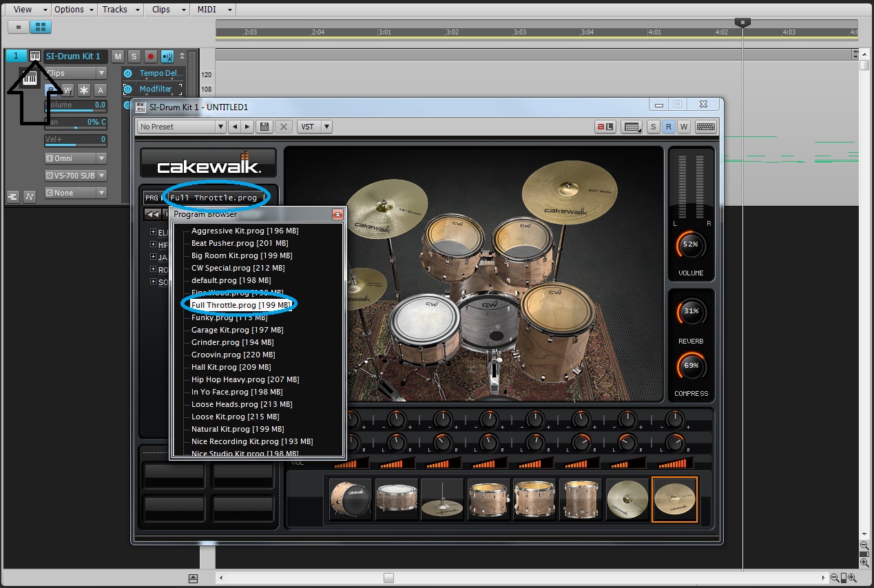Toggle the Tempo Delay effect power button
Screen dimensions: 874x588
coord(127,74)
